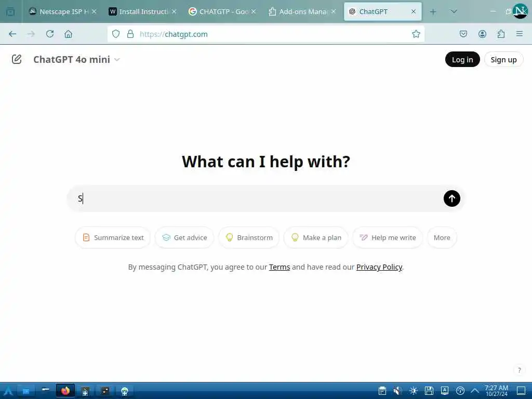The image size is (532, 399).
Task: Open the tracking protection shield icon
Action: (116, 34)
